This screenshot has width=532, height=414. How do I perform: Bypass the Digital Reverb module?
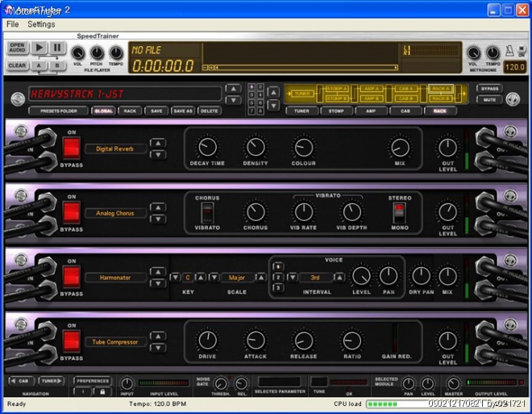[x=72, y=148]
